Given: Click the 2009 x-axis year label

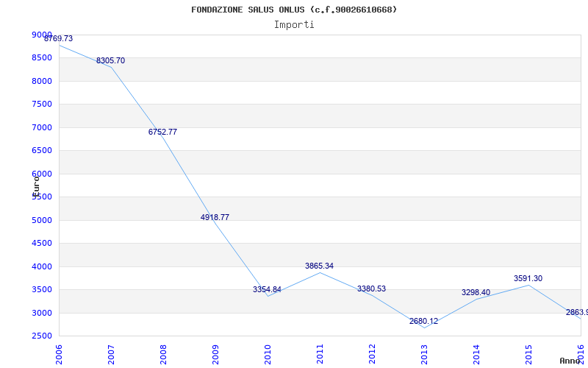Looking at the screenshot, I should [215, 354].
